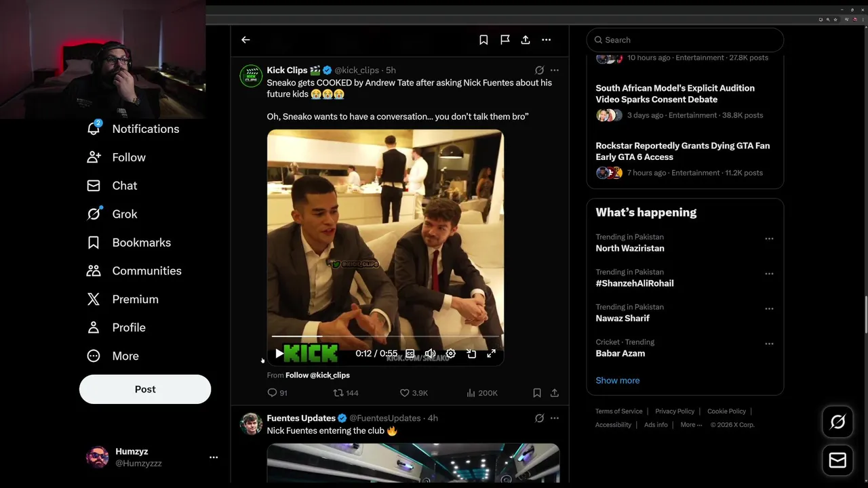Bookmark icon in the post header bar
This screenshot has width=868, height=488.
484,40
